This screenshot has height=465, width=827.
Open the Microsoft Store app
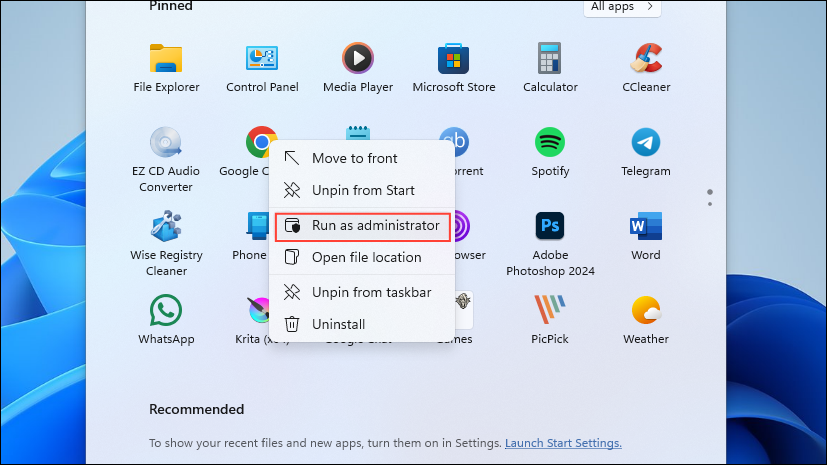click(454, 58)
